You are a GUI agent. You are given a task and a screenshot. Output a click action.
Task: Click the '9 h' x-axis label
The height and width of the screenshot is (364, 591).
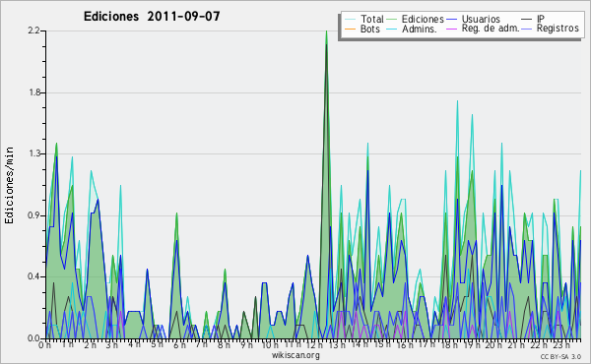click(x=246, y=344)
